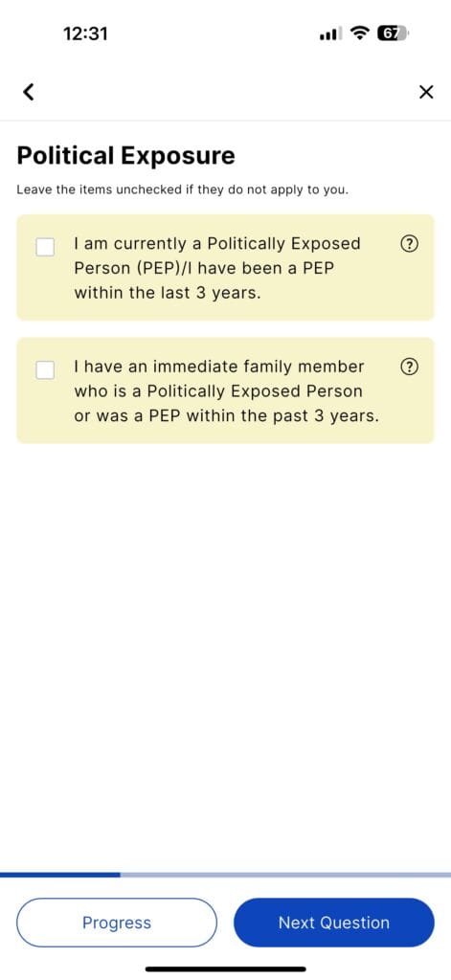
Task: Go back using the left chevron
Action: pos(28,92)
